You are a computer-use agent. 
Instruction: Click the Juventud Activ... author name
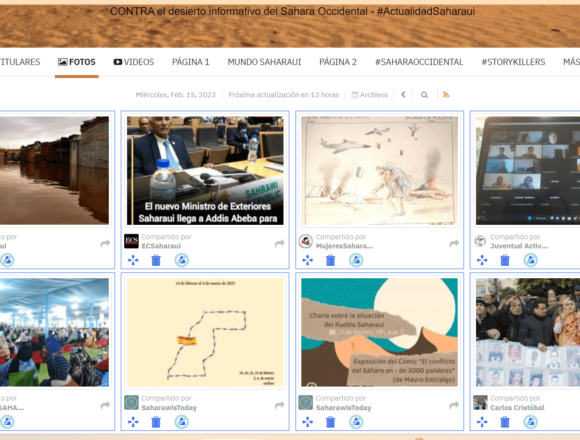(519, 246)
